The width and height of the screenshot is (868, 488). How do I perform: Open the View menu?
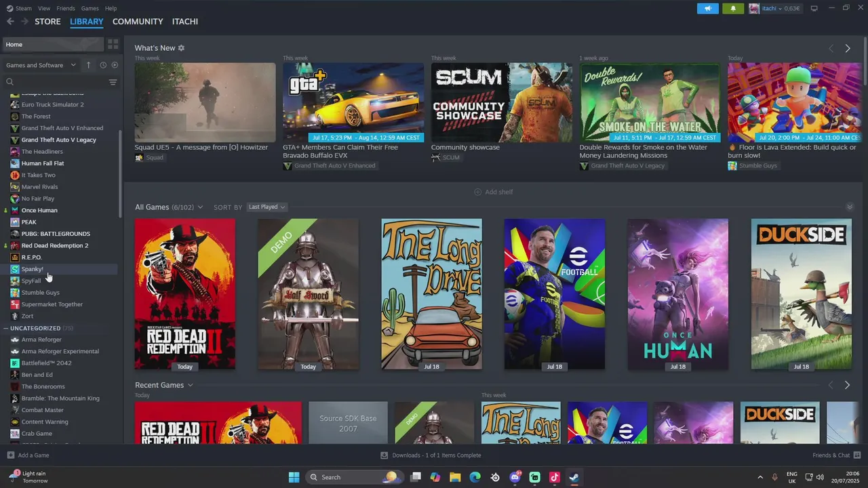pyautogui.click(x=44, y=8)
